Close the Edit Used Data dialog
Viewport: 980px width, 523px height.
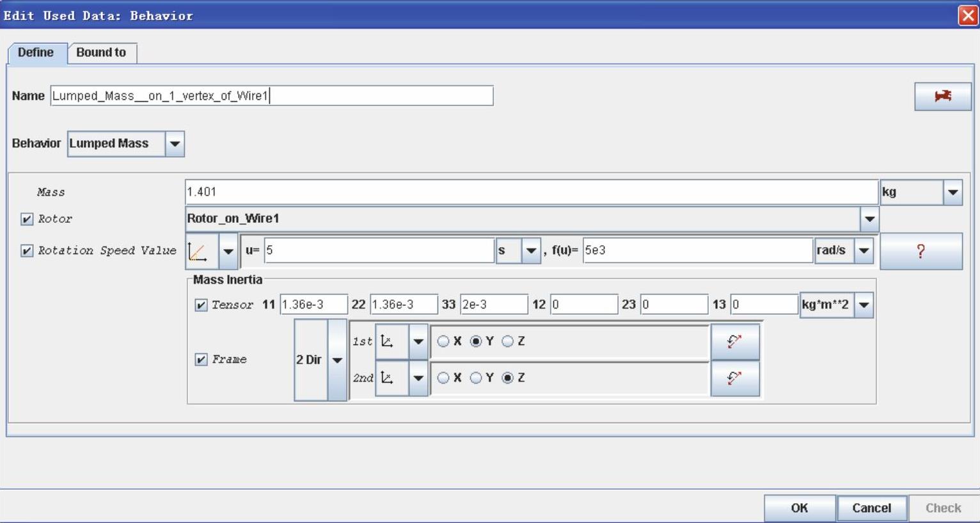(x=968, y=15)
